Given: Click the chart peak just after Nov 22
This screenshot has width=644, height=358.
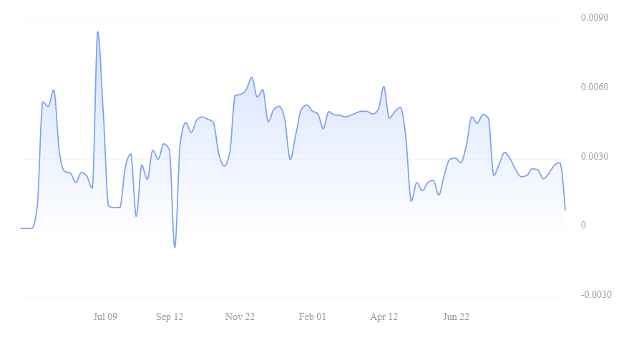Looking at the screenshot, I should 252,77.
